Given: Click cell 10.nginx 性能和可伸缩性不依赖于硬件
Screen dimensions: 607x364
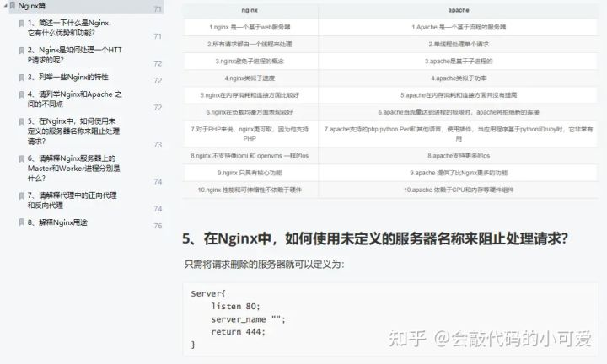Looking at the screenshot, I should (x=250, y=190).
